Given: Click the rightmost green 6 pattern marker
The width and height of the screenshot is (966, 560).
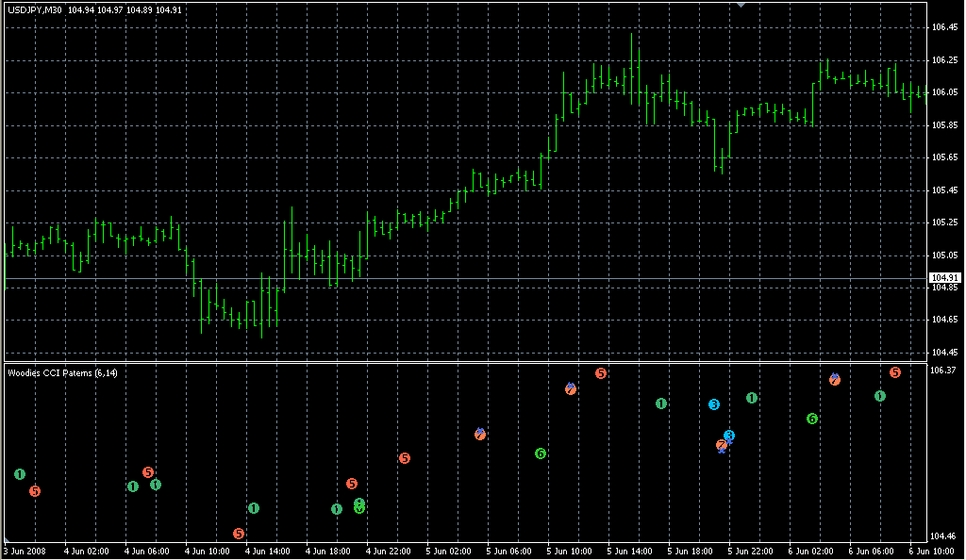Looking at the screenshot, I should pyautogui.click(x=812, y=418).
